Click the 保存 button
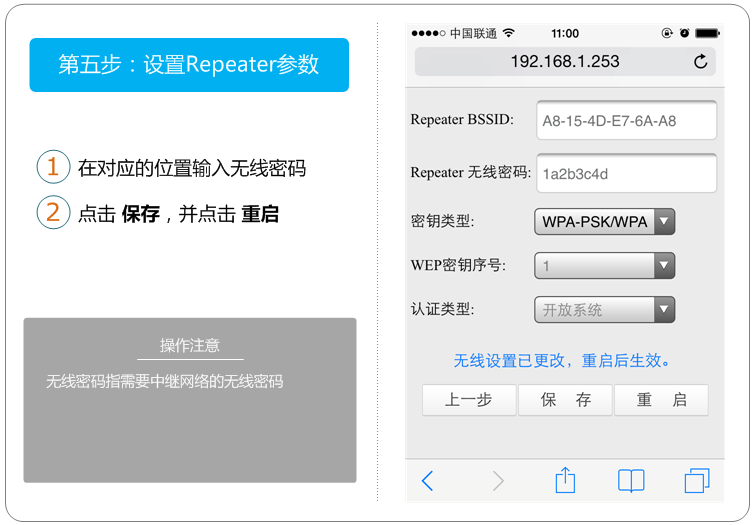This screenshot has width=756, height=525. click(x=565, y=400)
